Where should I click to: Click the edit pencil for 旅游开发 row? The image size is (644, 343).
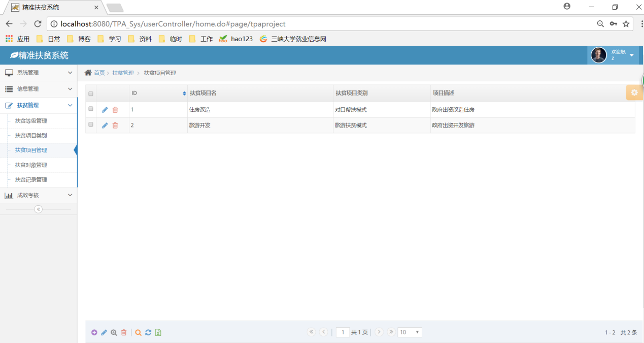pyautogui.click(x=105, y=126)
